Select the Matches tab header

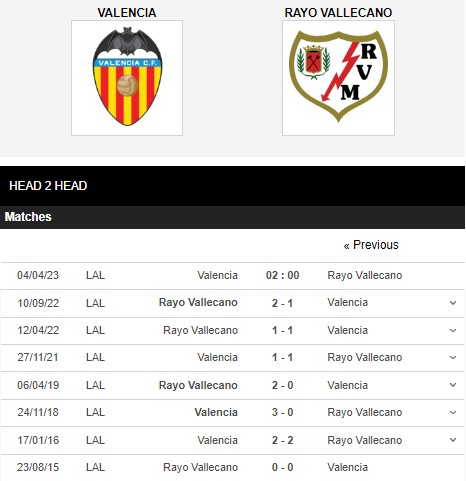click(x=28, y=217)
